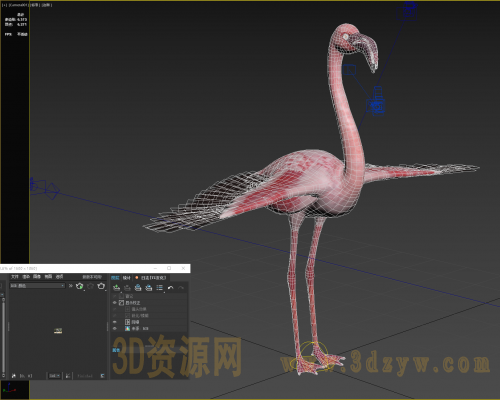This screenshot has height=400, width=500.
Task: Open the 1x1 sample size dropdown
Action: [55, 376]
